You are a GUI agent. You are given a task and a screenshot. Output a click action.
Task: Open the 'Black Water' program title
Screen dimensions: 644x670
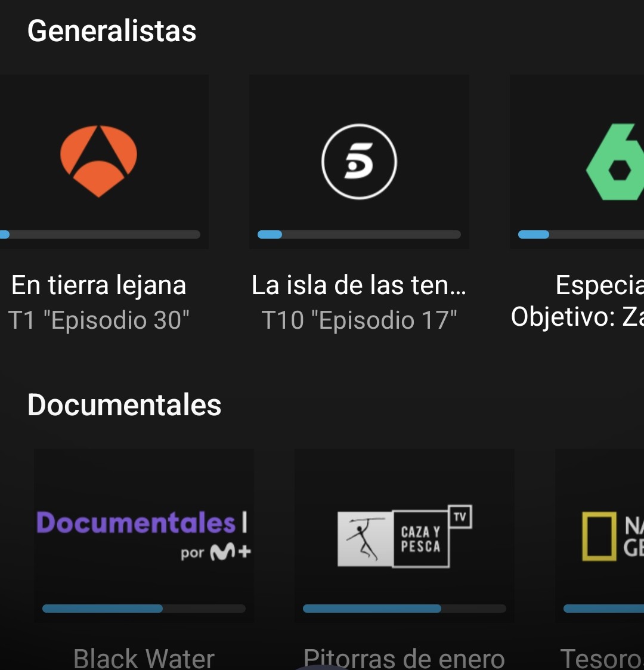[x=144, y=658]
